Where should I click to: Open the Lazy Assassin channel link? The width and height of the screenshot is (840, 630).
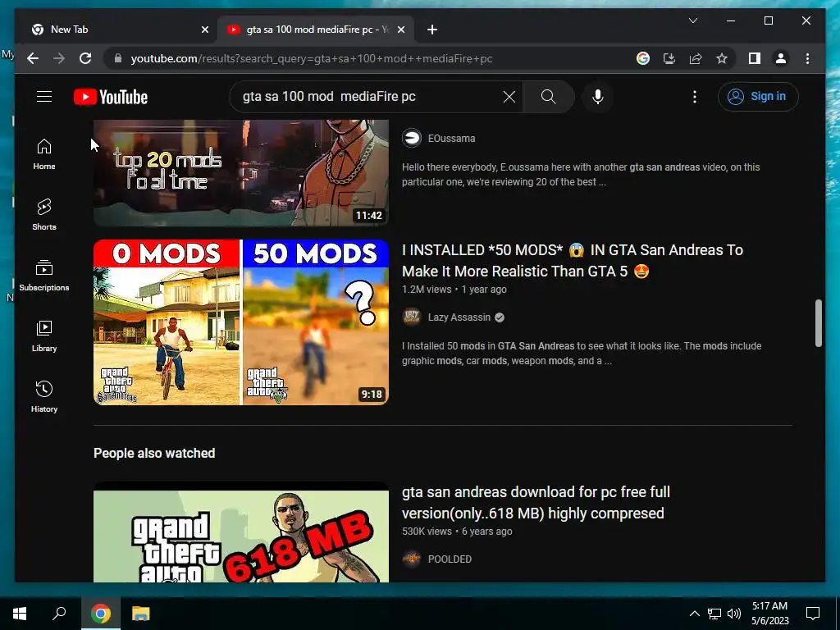459,317
